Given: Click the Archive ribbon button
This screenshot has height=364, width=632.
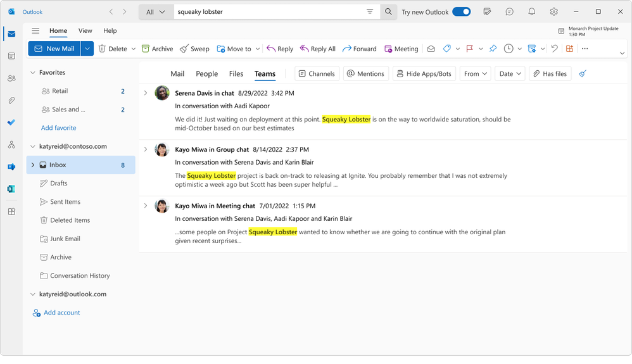Looking at the screenshot, I should [157, 49].
